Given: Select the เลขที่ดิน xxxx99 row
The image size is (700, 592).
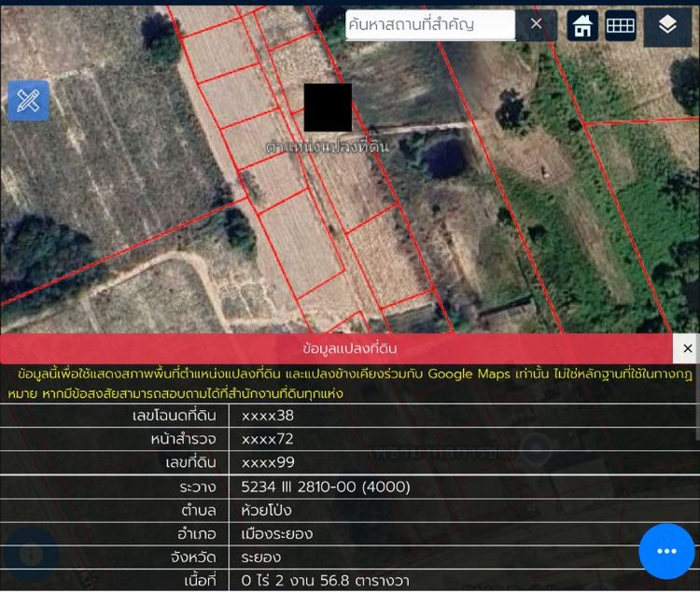Looking at the screenshot, I should (x=348, y=463).
